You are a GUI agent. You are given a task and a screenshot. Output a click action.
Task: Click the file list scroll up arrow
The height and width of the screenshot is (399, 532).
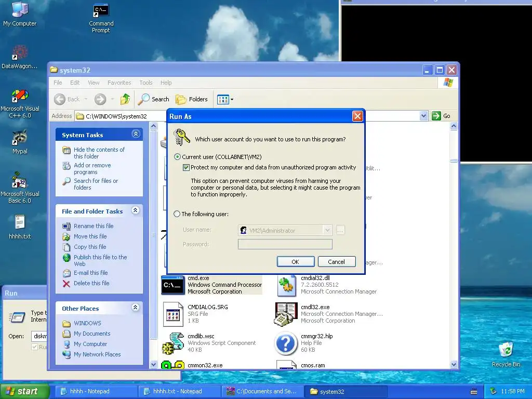click(x=454, y=126)
